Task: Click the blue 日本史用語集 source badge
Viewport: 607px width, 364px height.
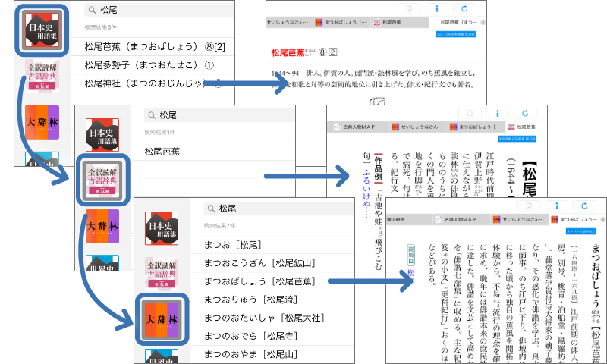Action: coord(456,34)
